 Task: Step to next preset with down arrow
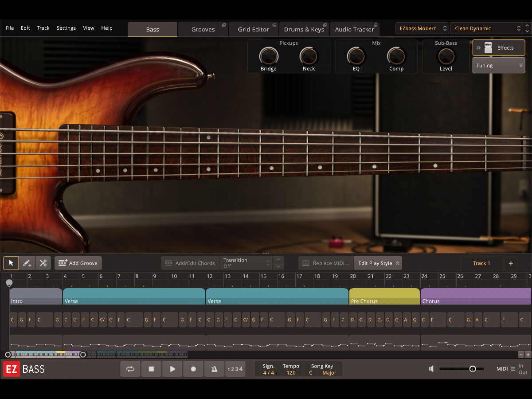pos(527,31)
